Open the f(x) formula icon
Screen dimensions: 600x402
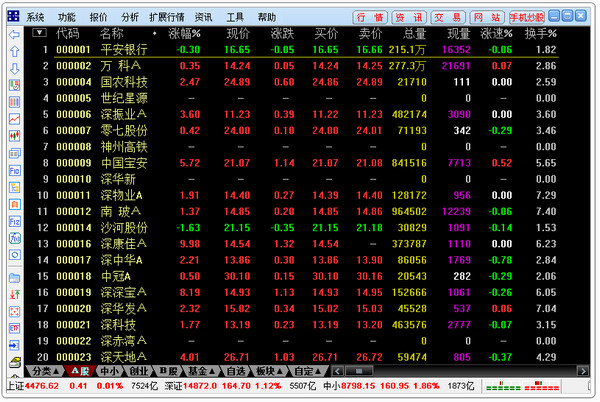pyautogui.click(x=15, y=238)
